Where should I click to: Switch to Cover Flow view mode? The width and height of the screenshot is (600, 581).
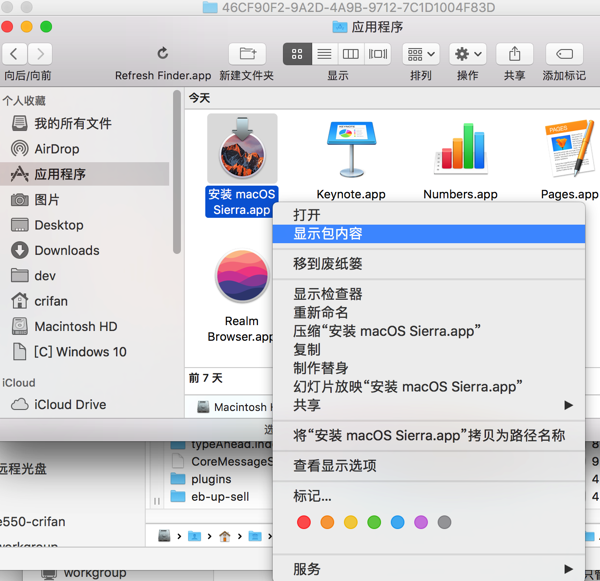coord(378,54)
